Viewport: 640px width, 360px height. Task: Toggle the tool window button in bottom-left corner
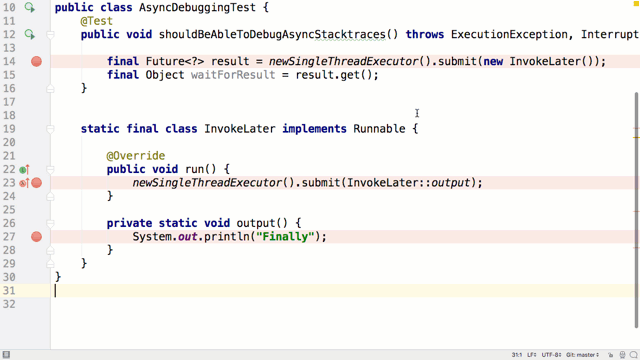coord(6,355)
